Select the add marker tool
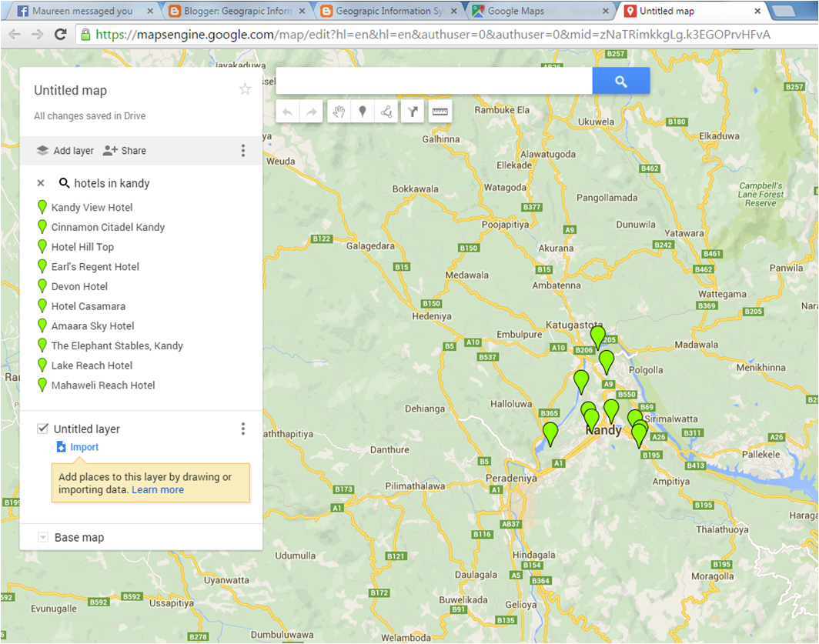819x644 pixels. click(363, 112)
